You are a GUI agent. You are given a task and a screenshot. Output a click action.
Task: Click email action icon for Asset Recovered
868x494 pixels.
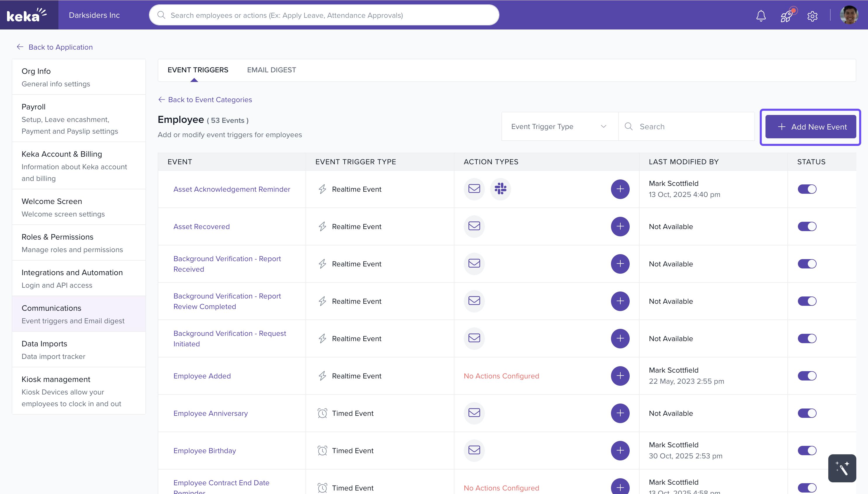pyautogui.click(x=474, y=226)
